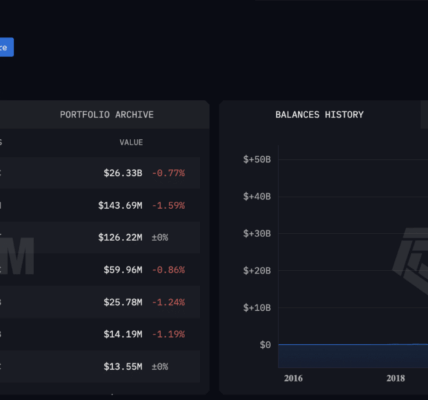Click the watermark logo in the chart

click(411, 259)
